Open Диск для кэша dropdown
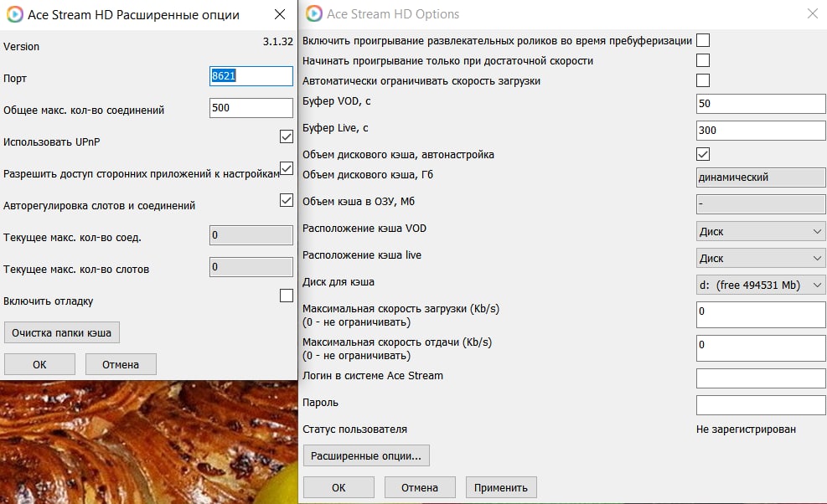Viewport: 827px width, 504px height. point(761,285)
